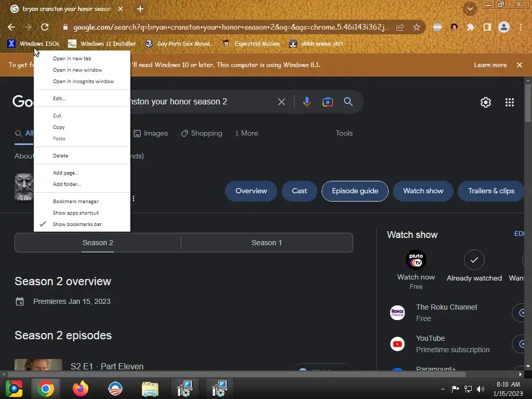Open Pluto TV Watch now
Screen dimensions: 532x399
[x=416, y=270]
